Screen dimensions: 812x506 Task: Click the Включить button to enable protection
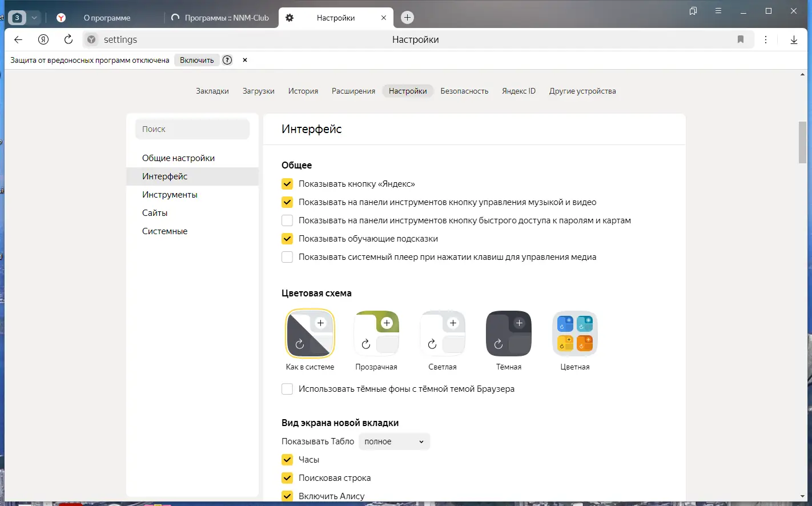[197, 60]
